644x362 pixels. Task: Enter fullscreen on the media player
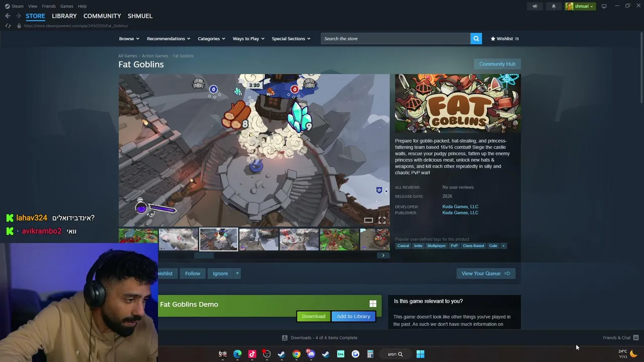tap(382, 220)
